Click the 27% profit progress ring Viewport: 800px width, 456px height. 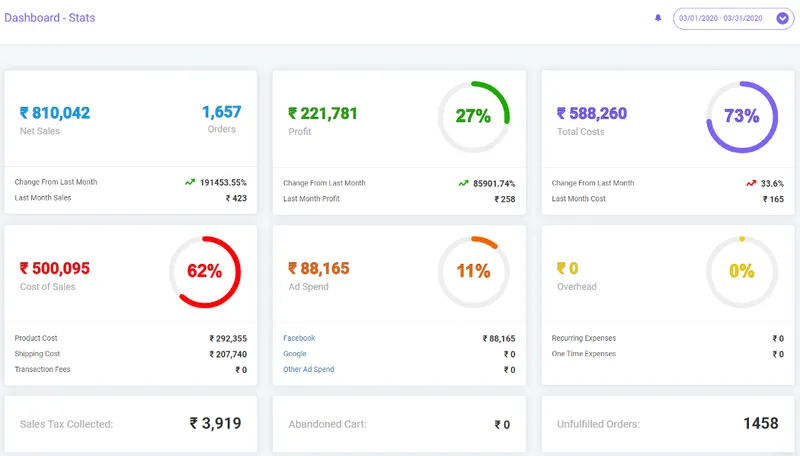point(473,116)
